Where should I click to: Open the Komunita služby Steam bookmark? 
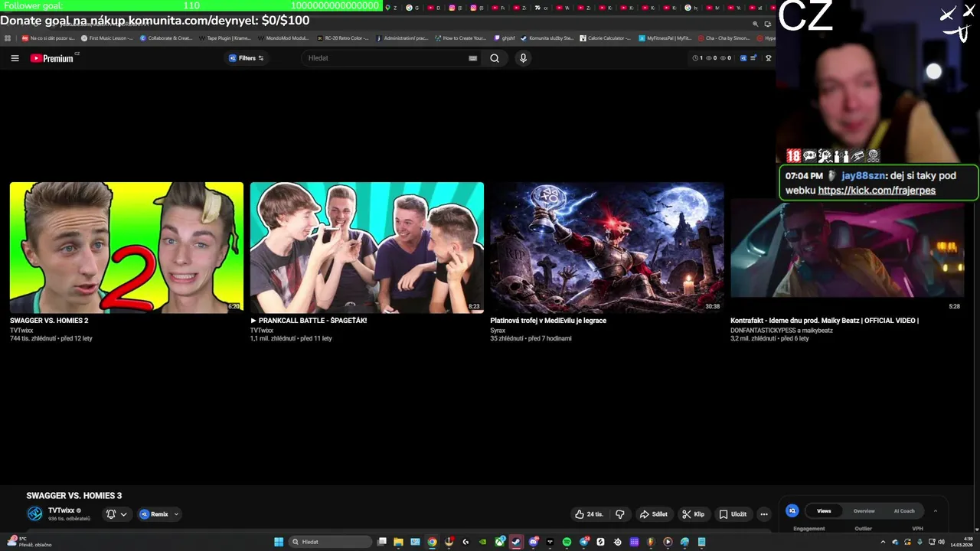pos(547,37)
